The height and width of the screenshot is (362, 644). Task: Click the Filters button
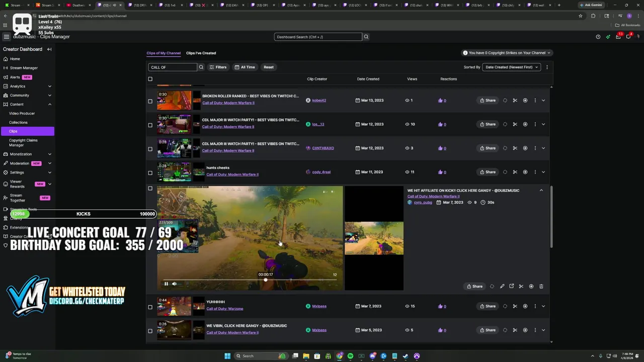218,67
